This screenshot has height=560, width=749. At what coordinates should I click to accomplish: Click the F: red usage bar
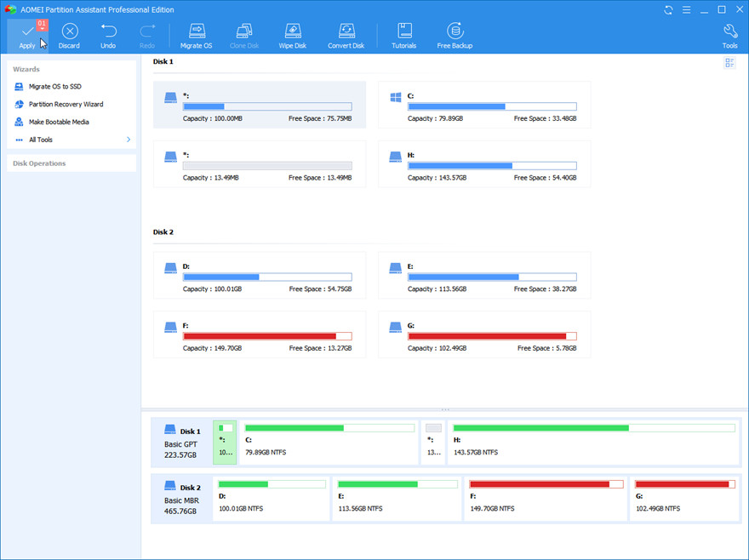(x=267, y=336)
